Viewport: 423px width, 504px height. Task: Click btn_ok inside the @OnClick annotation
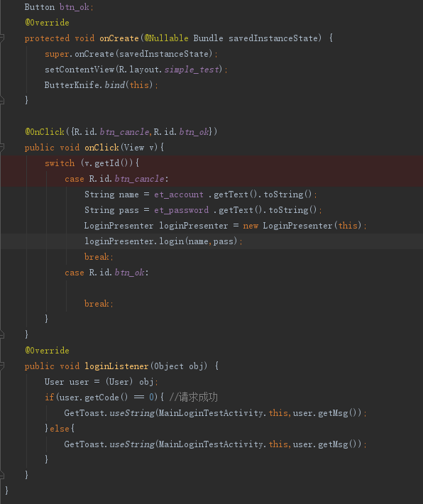click(194, 132)
